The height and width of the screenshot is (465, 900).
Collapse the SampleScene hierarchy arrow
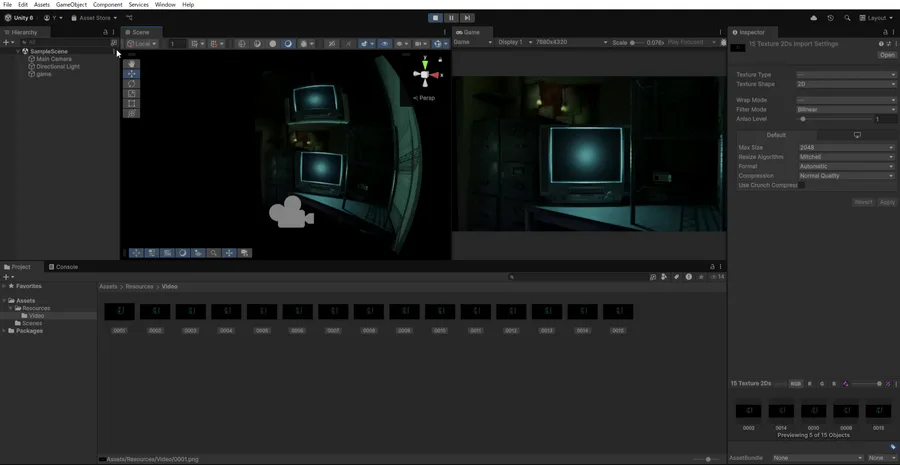point(18,51)
